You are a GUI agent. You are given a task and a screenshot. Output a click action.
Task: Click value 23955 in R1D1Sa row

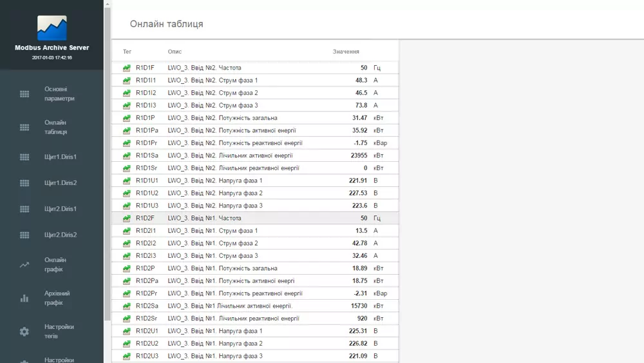pyautogui.click(x=359, y=156)
